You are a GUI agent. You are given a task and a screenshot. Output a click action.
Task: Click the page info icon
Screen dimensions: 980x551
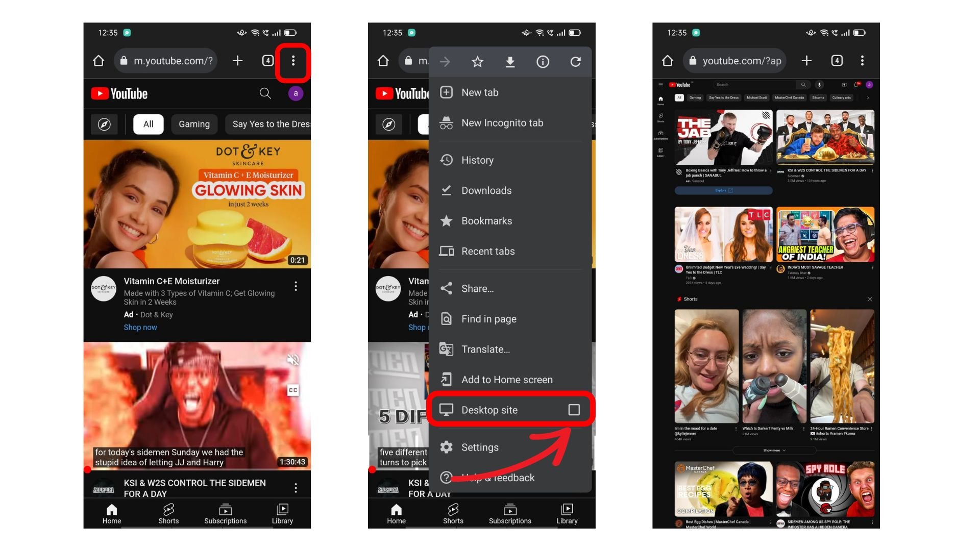[543, 62]
